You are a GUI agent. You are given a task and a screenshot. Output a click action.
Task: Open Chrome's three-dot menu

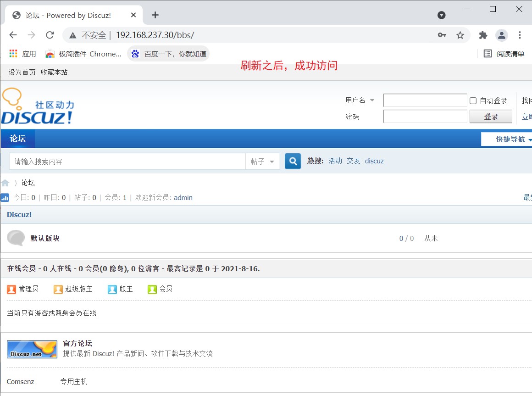(x=520, y=35)
